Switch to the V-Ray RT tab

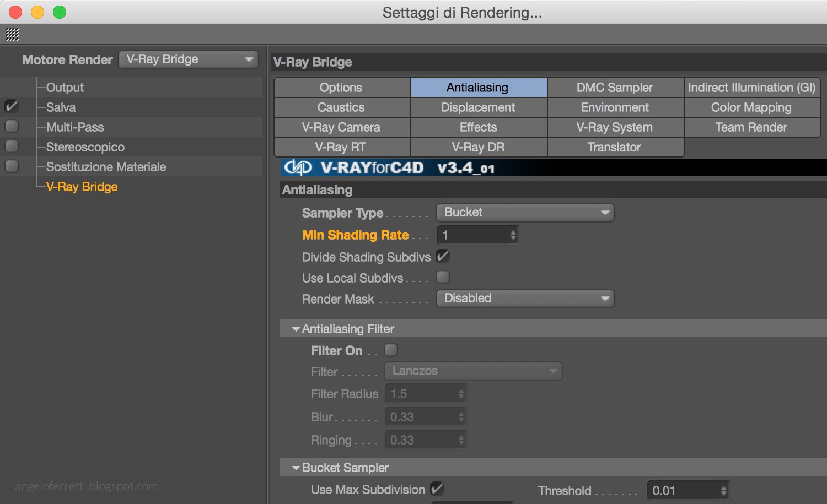pyautogui.click(x=342, y=147)
